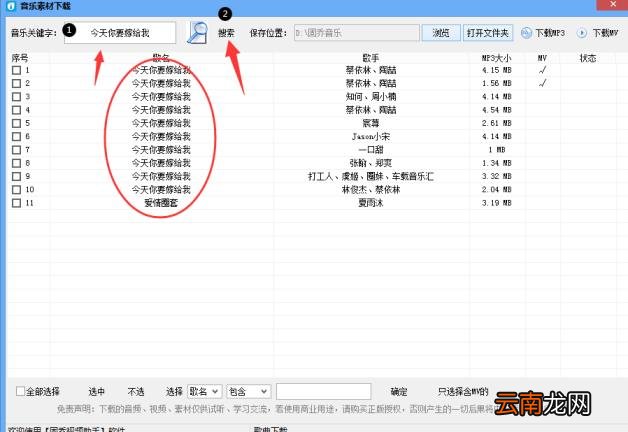The image size is (628, 432).
Task: Tick checkbox for song row 3
Action: (16, 97)
